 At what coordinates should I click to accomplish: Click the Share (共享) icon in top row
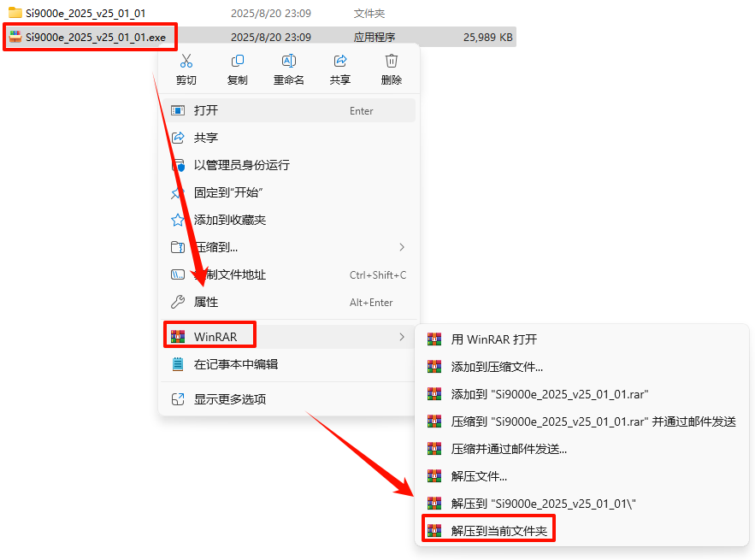[x=340, y=62]
